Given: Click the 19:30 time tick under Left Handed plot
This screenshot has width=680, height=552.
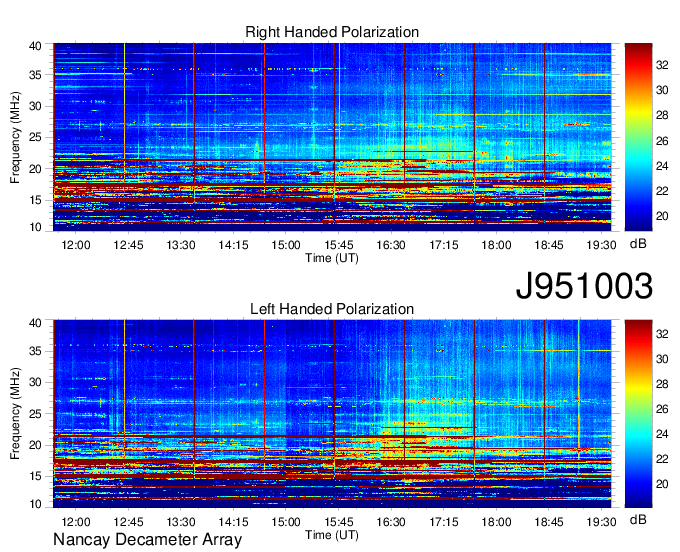Looking at the screenshot, I should coord(601,521).
